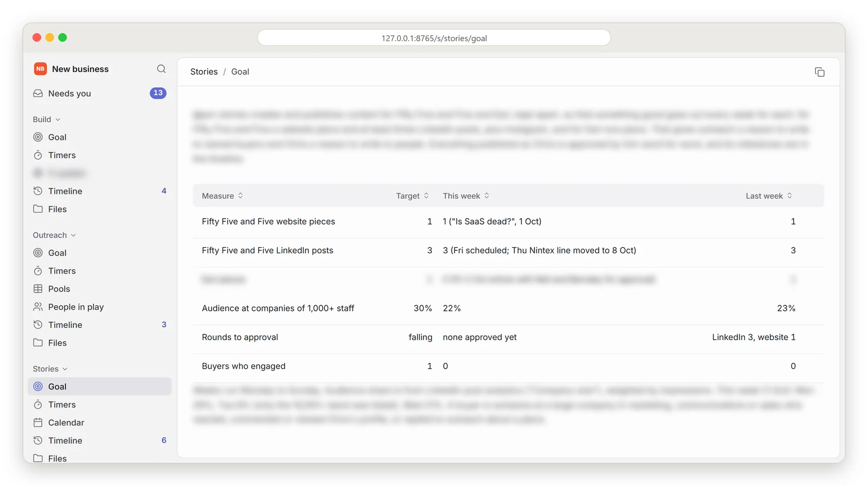Click the target icon for Stories Goal
This screenshot has height=486, width=868.
click(x=38, y=387)
